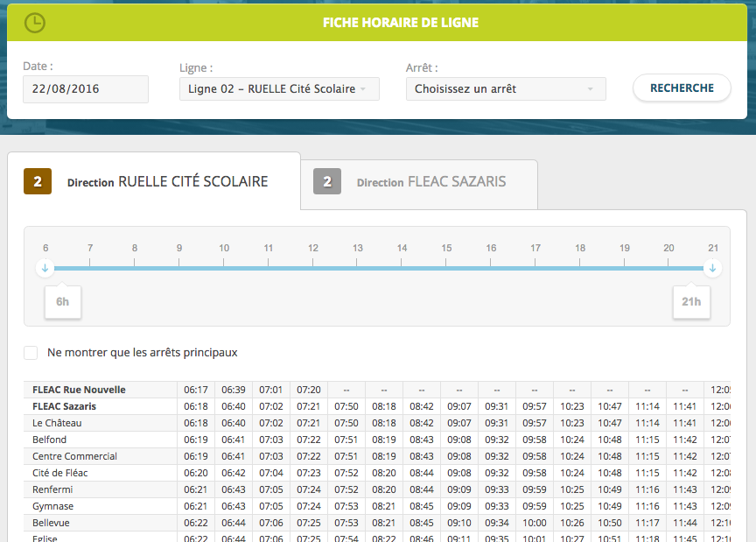Select the FLEAC Sazaris stop name

(x=65, y=406)
